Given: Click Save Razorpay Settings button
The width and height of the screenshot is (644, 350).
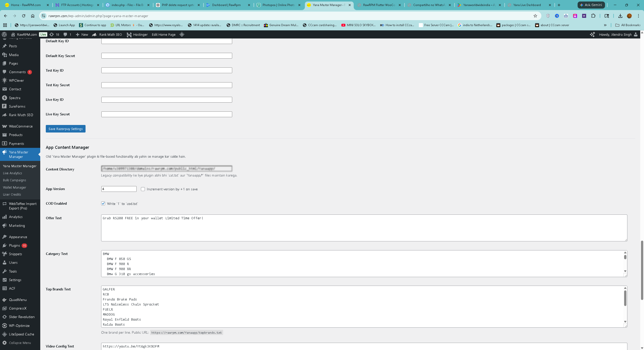Looking at the screenshot, I should (x=65, y=129).
